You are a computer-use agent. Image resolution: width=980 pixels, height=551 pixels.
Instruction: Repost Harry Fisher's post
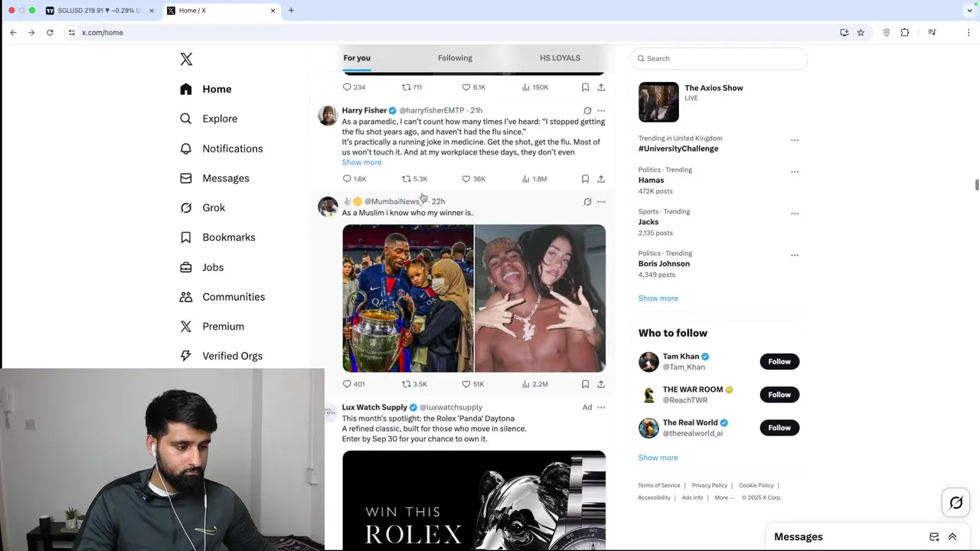[x=414, y=179]
